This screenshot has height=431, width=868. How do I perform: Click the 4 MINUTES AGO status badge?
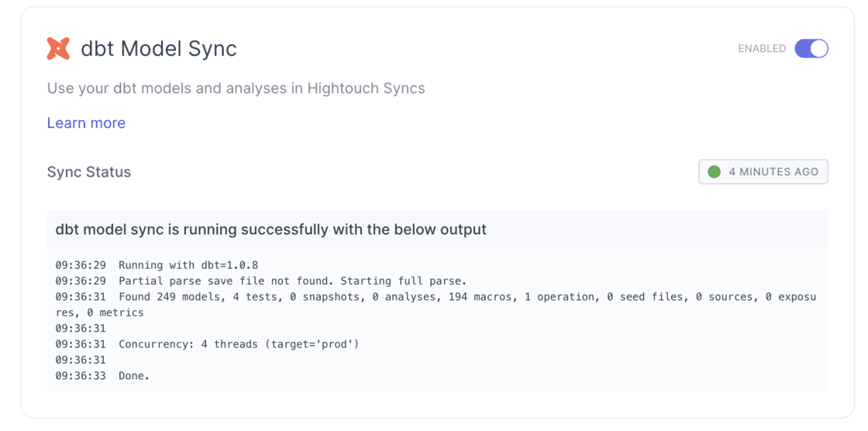coord(763,172)
